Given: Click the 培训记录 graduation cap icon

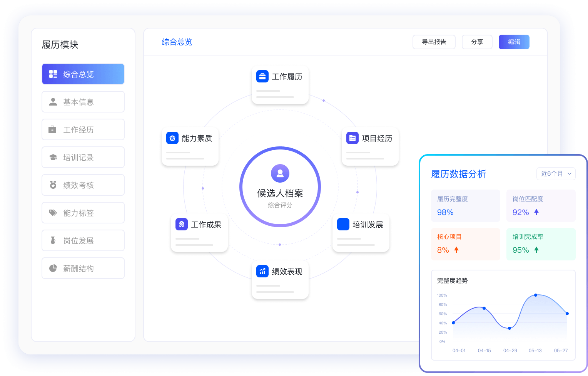Looking at the screenshot, I should pos(53,157).
